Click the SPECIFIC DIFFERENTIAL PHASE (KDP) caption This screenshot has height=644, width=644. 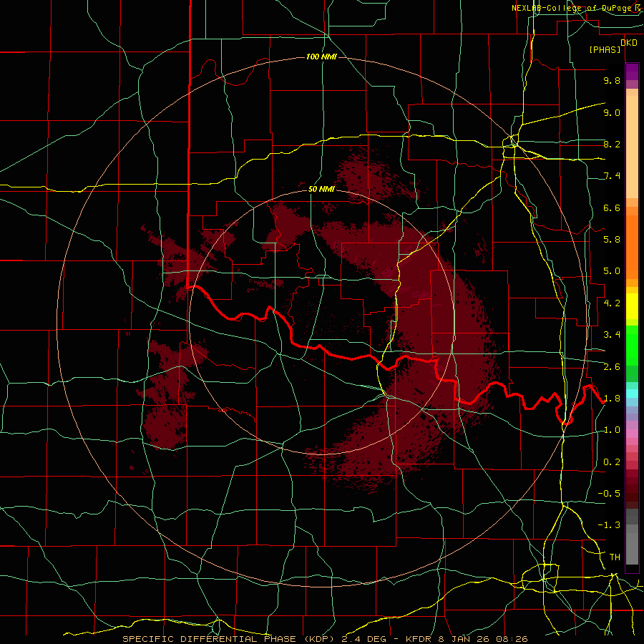pyautogui.click(x=230, y=639)
